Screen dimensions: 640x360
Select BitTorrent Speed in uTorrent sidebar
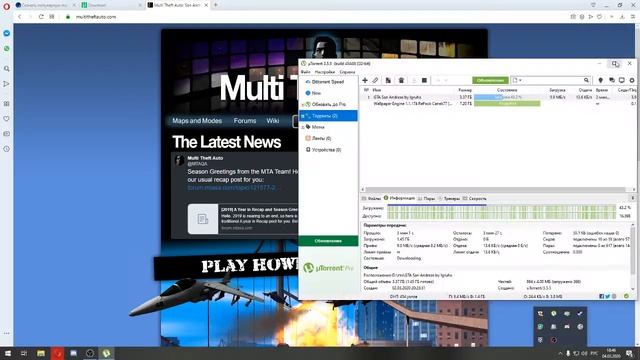pos(324,82)
